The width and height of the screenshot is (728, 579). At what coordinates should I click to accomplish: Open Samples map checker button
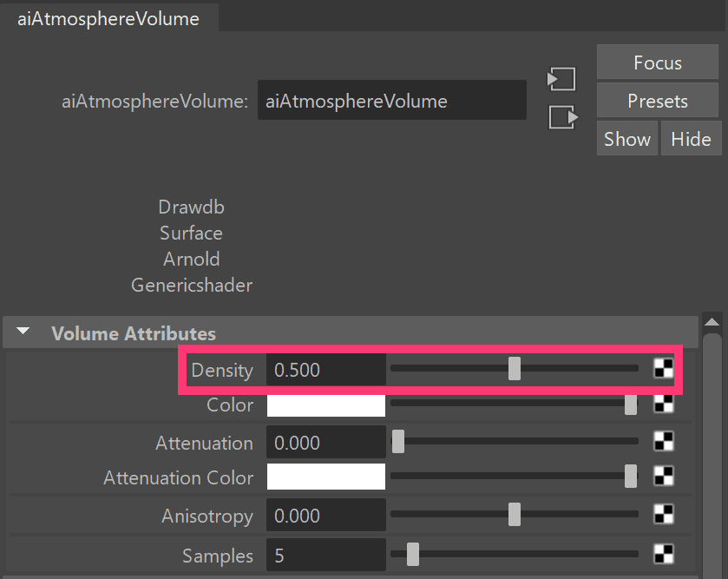pos(664,554)
